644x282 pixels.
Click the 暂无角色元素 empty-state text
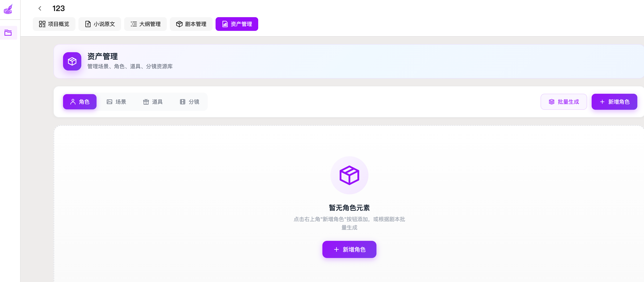click(349, 208)
